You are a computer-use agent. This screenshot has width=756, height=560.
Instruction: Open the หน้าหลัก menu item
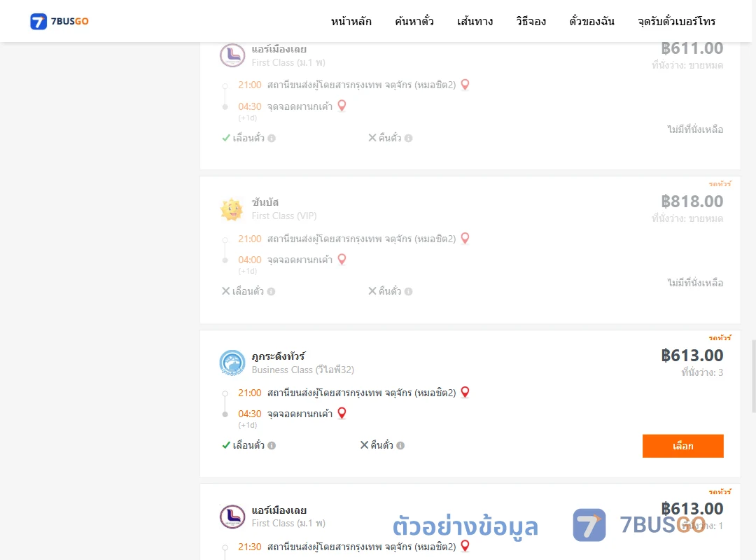tap(351, 21)
